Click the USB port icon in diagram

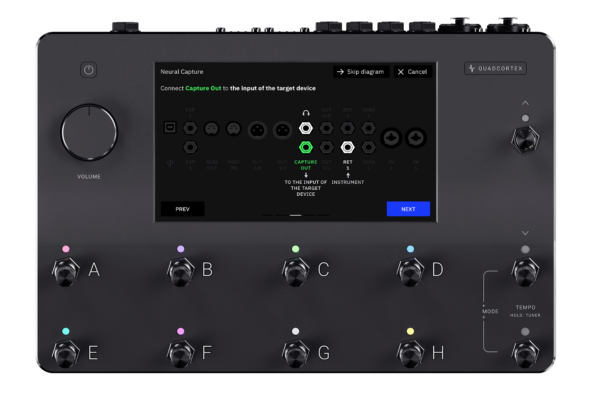click(171, 128)
